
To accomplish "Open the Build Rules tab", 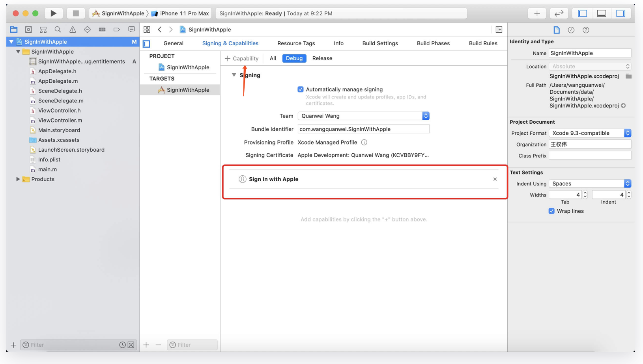I will (x=483, y=43).
